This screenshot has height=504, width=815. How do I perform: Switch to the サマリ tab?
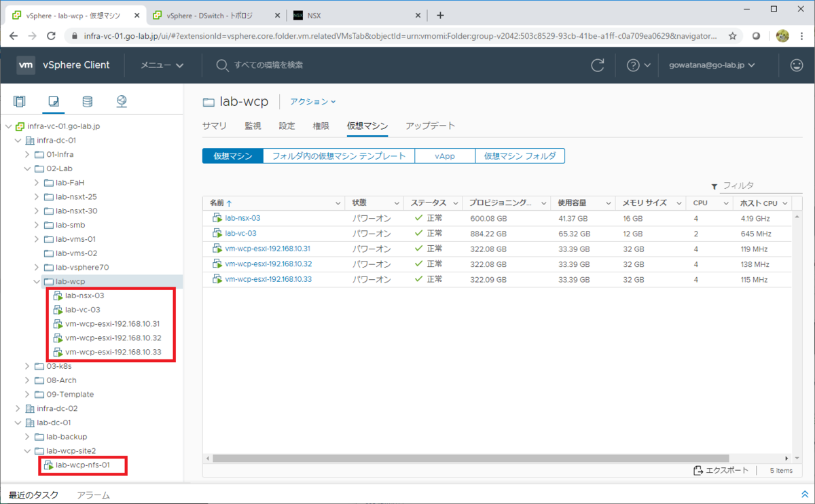click(215, 126)
